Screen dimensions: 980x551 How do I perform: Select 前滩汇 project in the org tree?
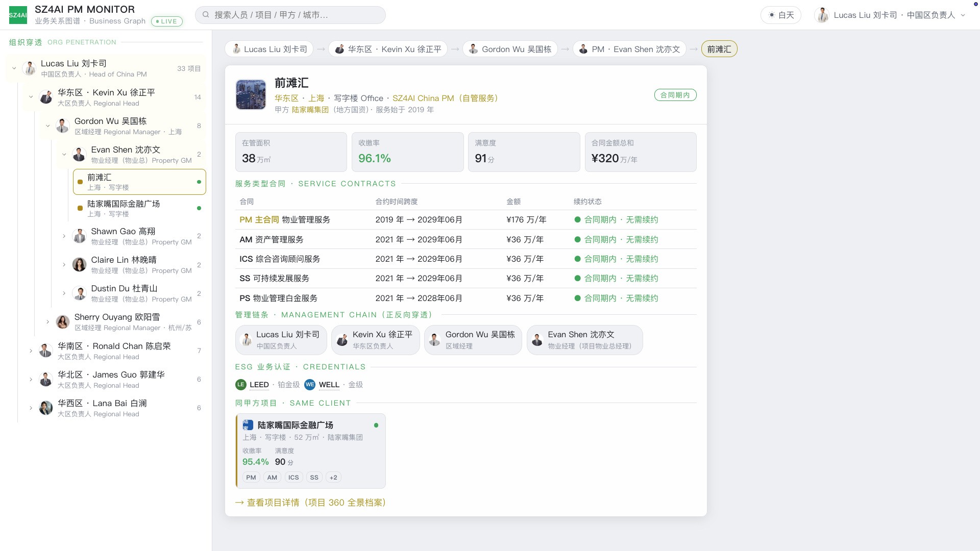click(x=139, y=182)
